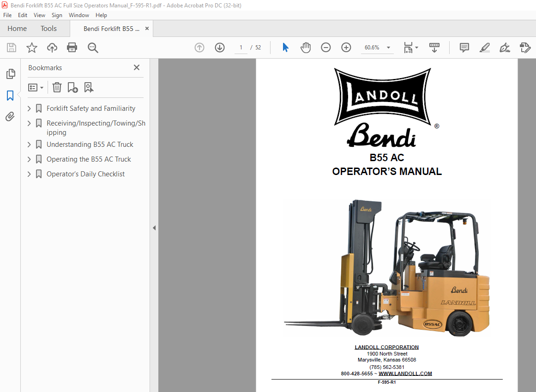Find current bookmark icon
The width and height of the screenshot is (536, 392).
pyautogui.click(x=89, y=87)
